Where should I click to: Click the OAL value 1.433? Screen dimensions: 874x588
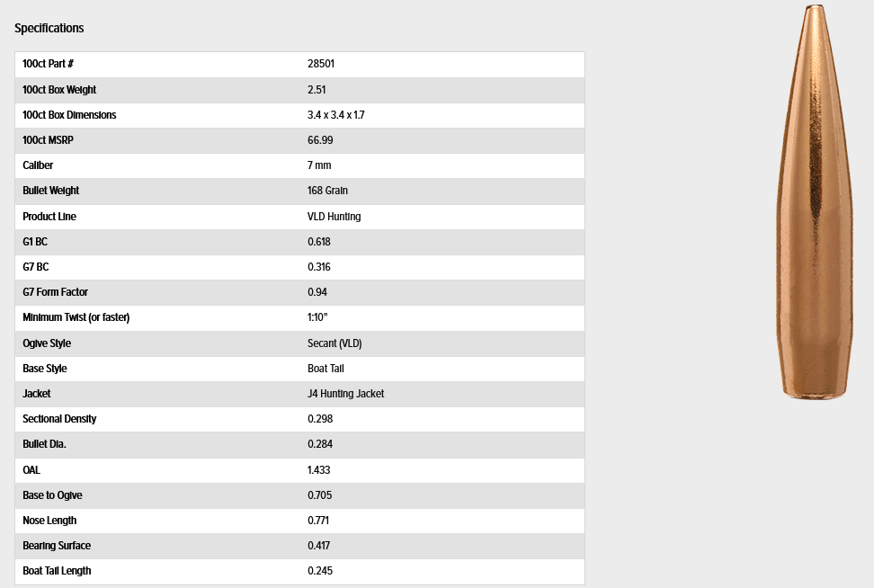[318, 470]
